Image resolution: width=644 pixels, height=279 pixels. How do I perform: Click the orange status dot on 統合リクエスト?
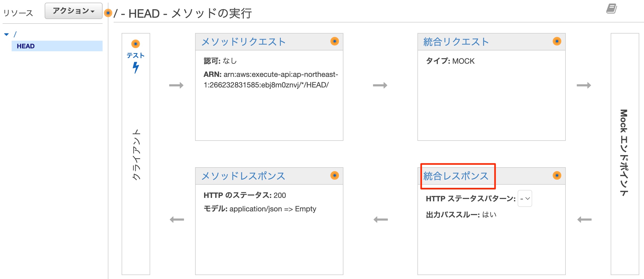pos(557,41)
